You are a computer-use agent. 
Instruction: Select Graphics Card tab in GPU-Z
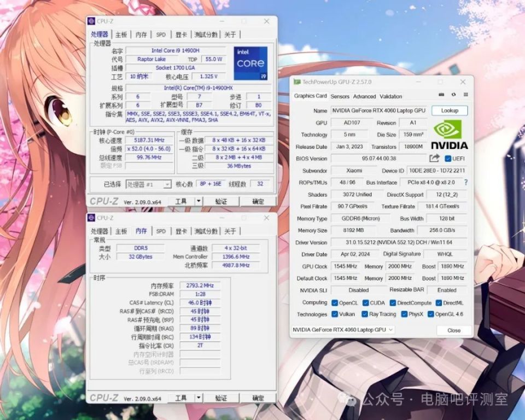coord(311,96)
